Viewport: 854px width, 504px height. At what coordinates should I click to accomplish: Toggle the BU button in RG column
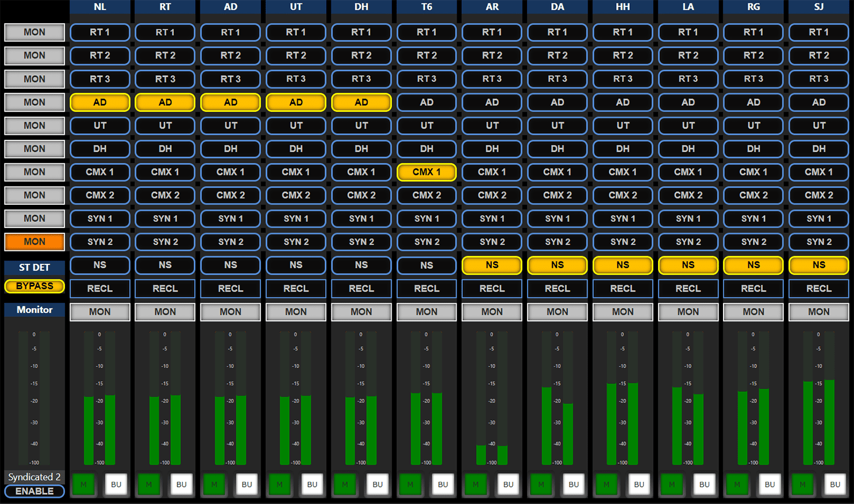coord(770,484)
